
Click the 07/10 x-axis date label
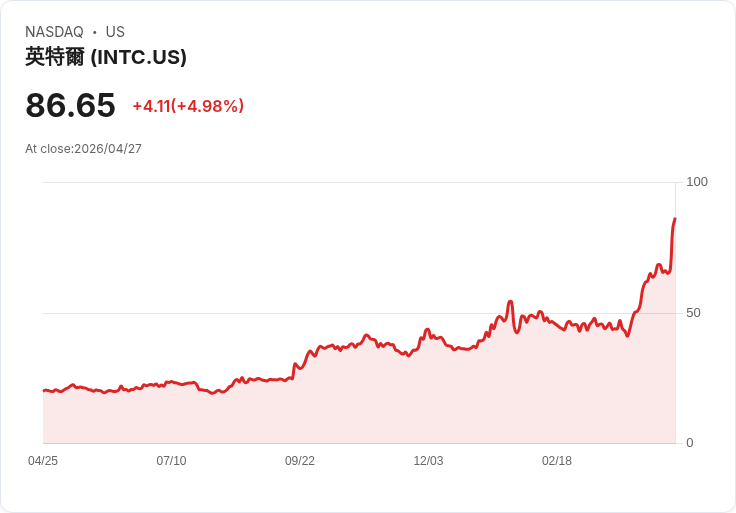coord(171,461)
